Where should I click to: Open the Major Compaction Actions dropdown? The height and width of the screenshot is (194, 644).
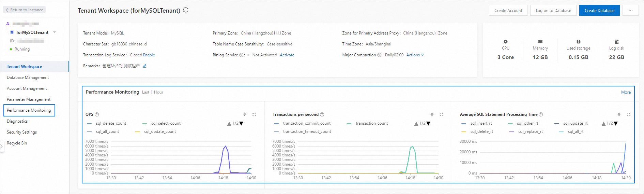point(415,55)
